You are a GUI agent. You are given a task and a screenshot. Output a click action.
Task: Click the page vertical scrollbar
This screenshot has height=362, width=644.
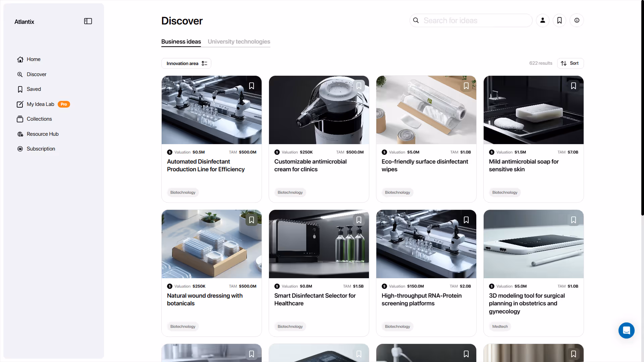point(642,107)
